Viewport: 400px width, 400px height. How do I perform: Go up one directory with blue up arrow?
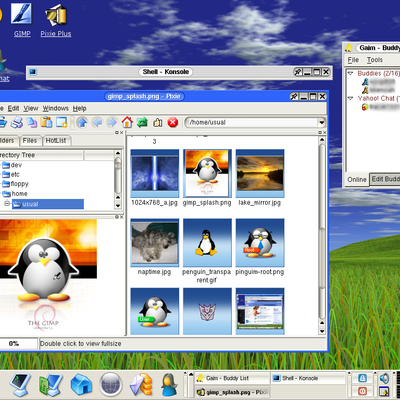[x=82, y=122]
